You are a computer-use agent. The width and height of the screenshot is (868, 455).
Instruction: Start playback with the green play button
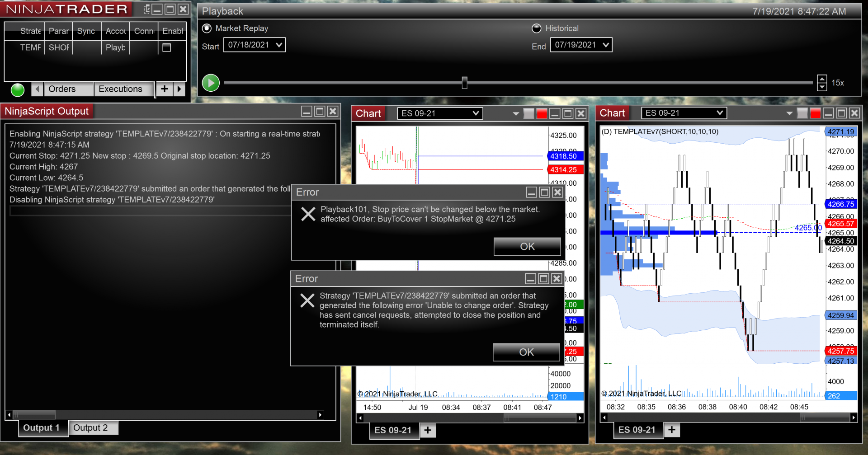211,83
